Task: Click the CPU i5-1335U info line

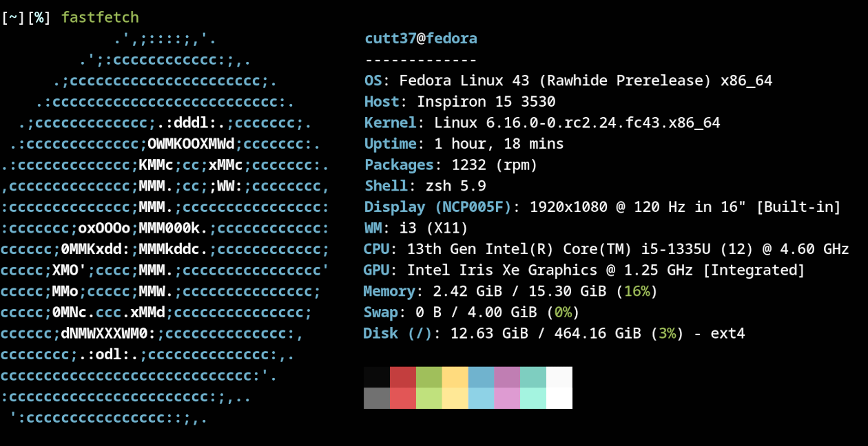Action: pos(606,249)
